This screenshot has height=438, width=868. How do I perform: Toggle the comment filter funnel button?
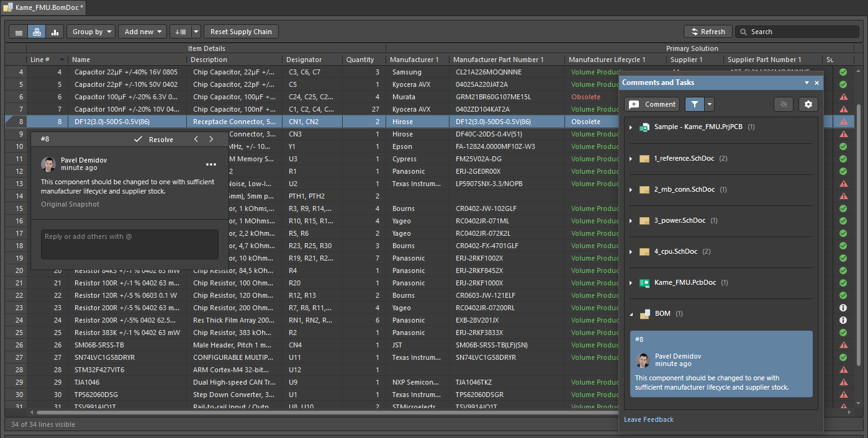(x=694, y=104)
